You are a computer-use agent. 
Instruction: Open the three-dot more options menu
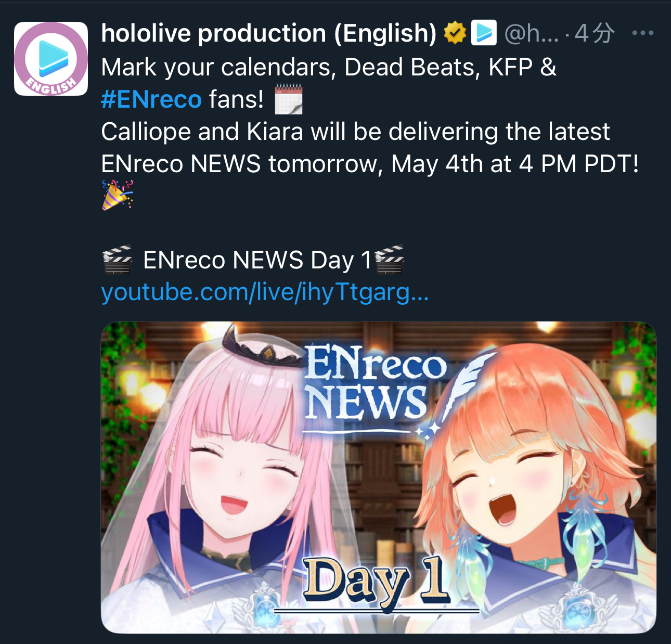[642, 33]
